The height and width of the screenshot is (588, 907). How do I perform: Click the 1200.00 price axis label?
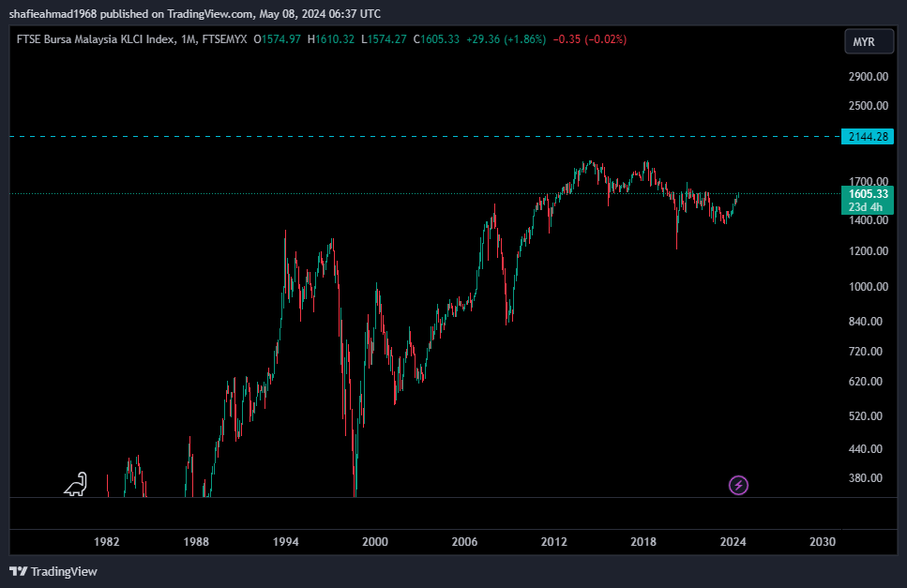(x=869, y=251)
